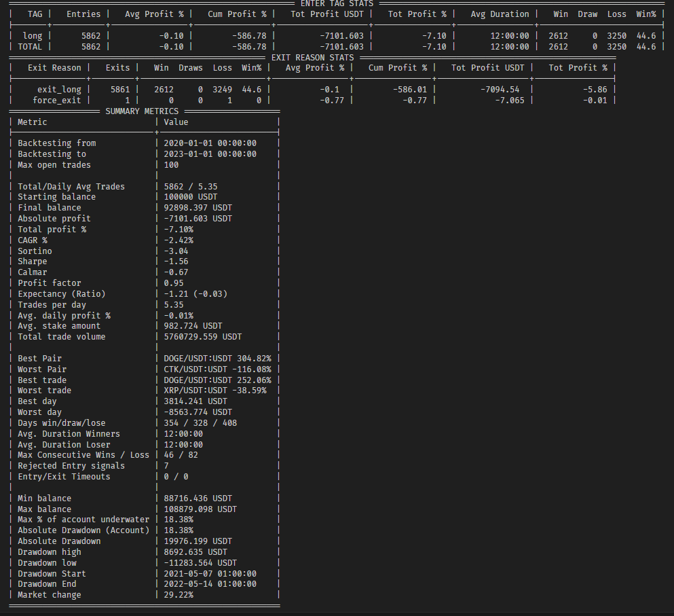Click the Profit factor value 0.95

[174, 283]
